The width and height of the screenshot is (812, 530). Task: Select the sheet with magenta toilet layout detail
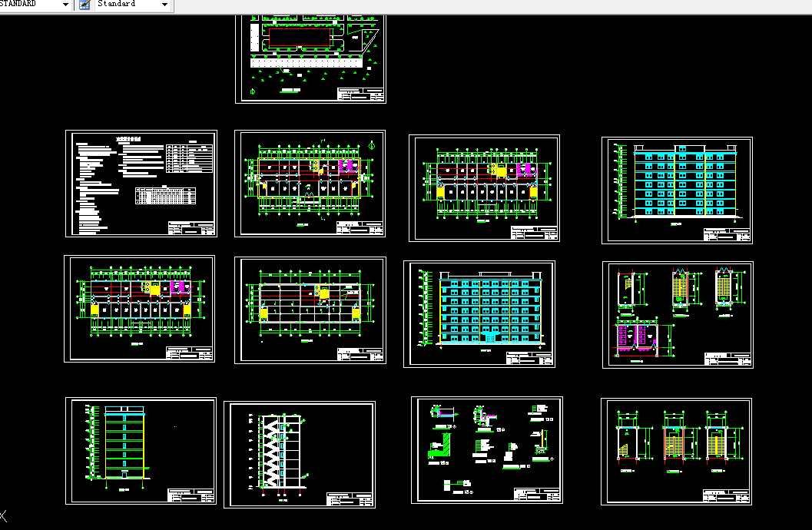[x=678, y=315]
